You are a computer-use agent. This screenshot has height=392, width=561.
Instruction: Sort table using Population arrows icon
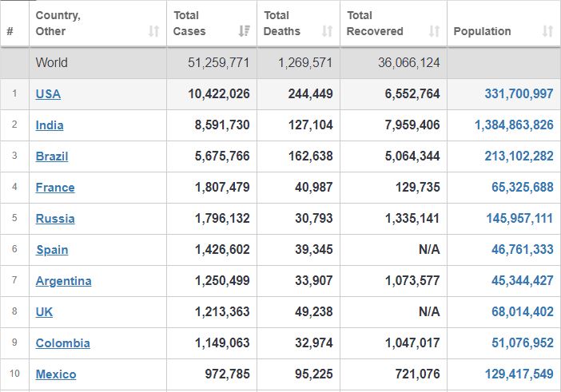pos(547,31)
